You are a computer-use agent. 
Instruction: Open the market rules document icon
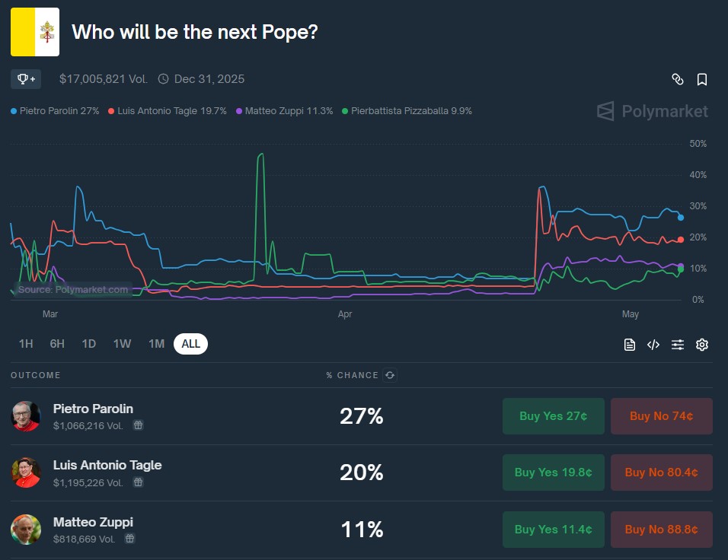(630, 344)
